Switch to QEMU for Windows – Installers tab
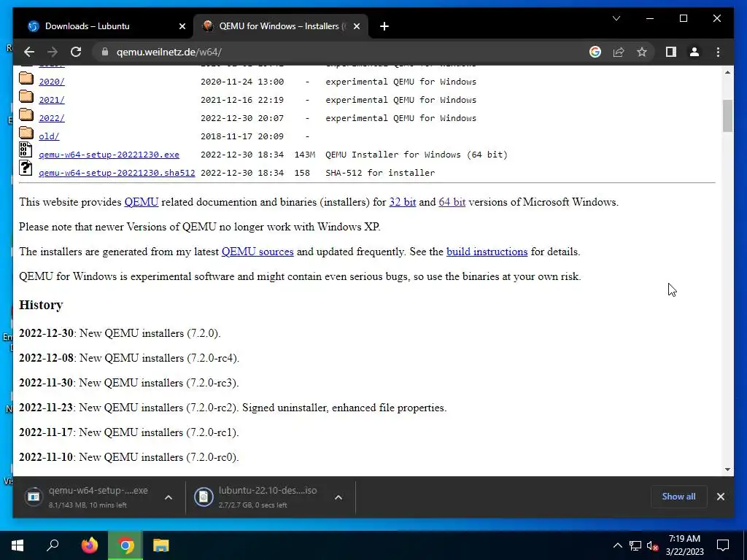 coord(281,26)
